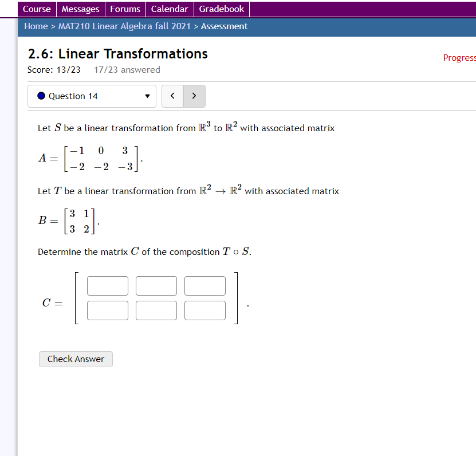The width and height of the screenshot is (476, 456).
Task: Click the Assessment breadcrumb entry
Action: click(x=224, y=26)
